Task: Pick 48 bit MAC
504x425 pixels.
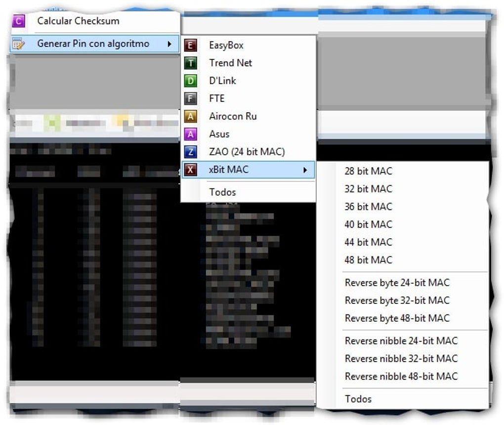Action: 403,260
